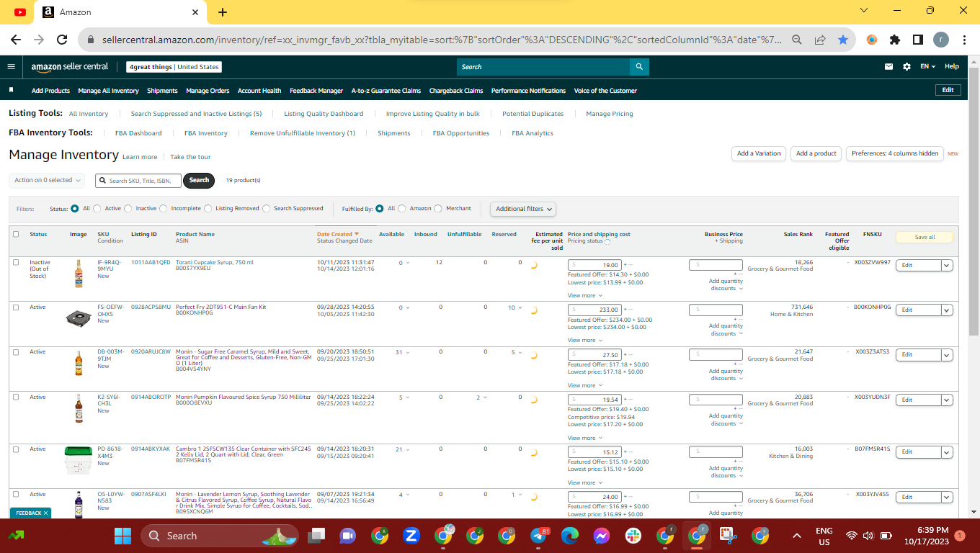
Task: Open the Manage All Inventory menu
Action: point(108,91)
